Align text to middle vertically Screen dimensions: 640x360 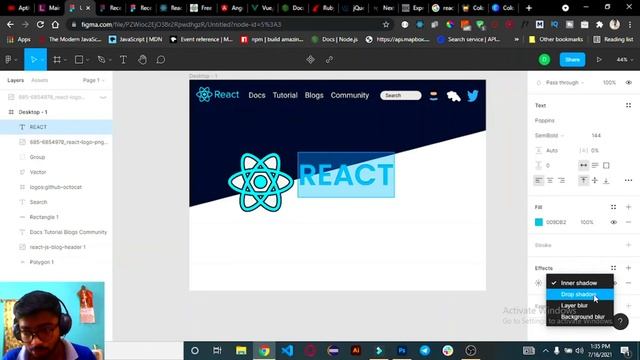[x=595, y=180]
